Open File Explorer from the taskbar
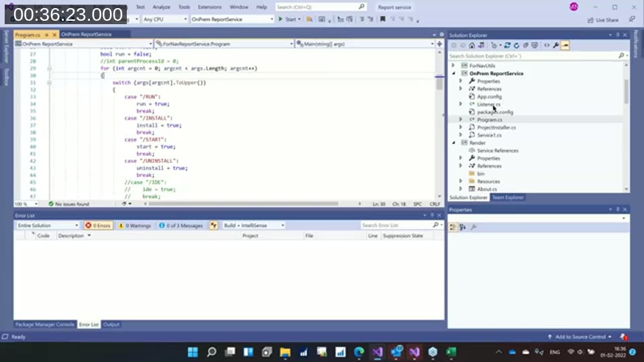 pyautogui.click(x=285, y=352)
